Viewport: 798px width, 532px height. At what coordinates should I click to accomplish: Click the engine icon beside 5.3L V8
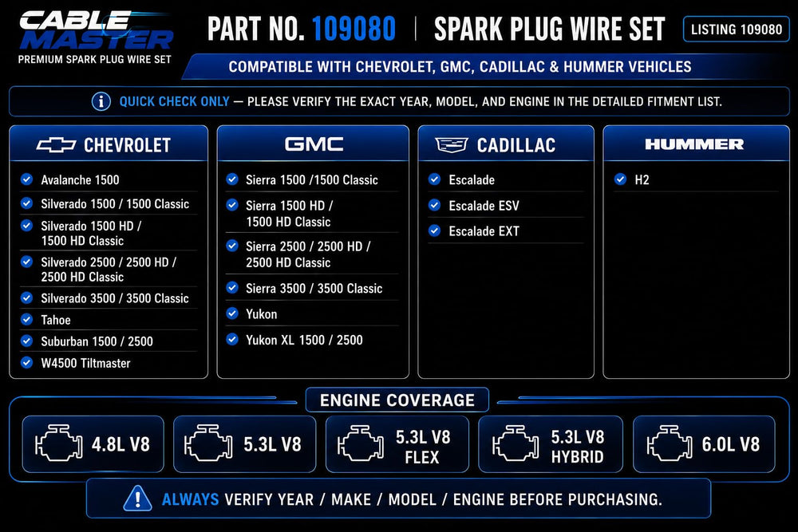[208, 443]
